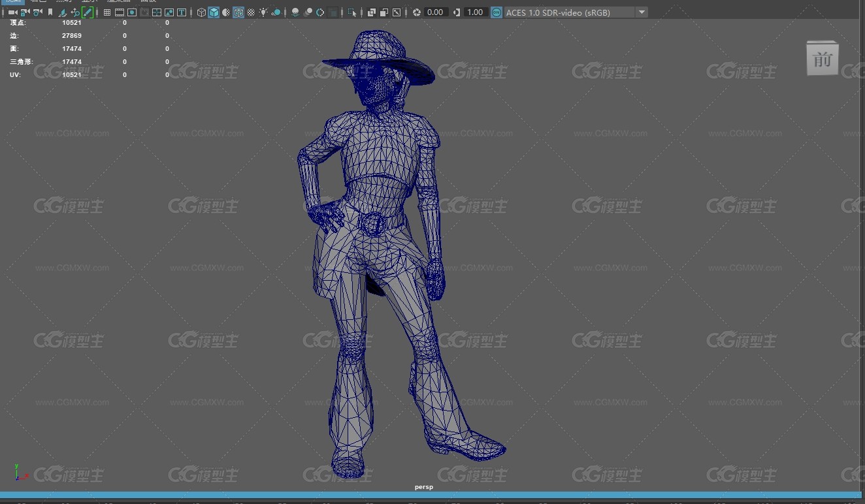Click the Gamma reset icon
865x504 pixels.
point(456,12)
